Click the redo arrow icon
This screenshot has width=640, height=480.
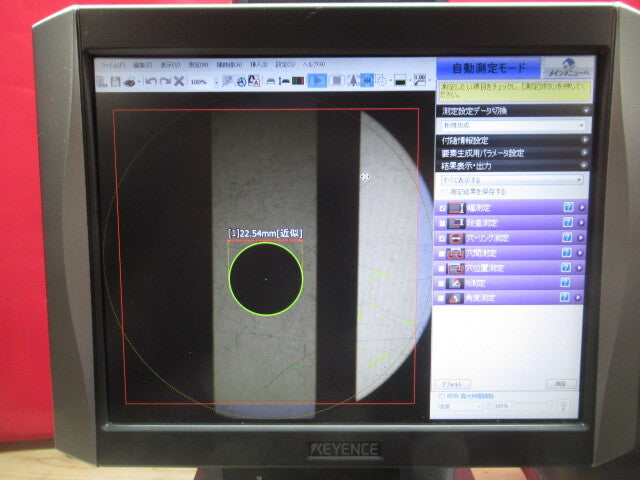coord(165,81)
